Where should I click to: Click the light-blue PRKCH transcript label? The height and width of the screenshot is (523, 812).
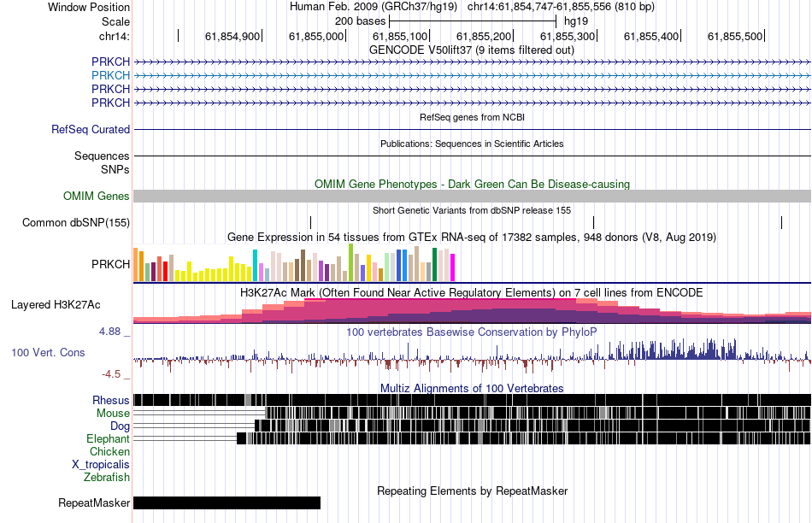point(110,75)
